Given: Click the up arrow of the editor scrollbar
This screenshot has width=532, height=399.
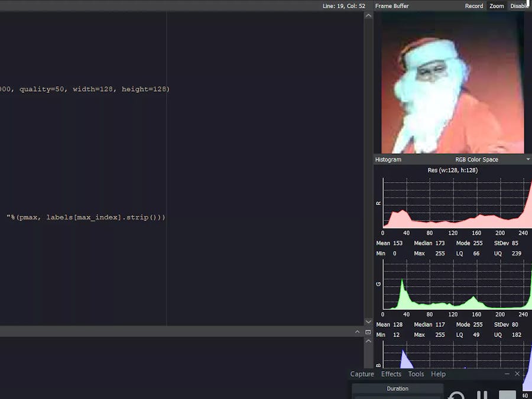Looking at the screenshot, I should [368, 15].
